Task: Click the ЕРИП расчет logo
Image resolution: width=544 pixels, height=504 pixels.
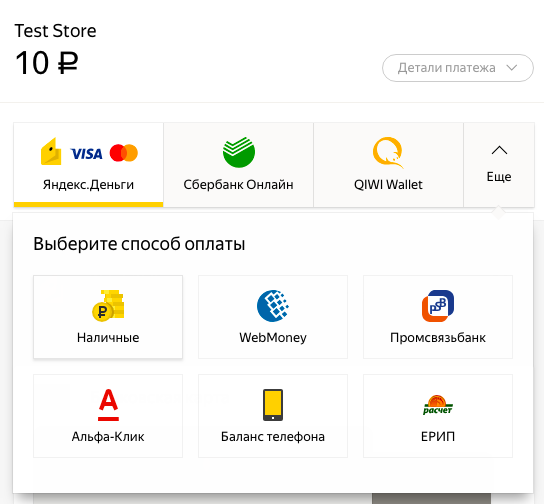Action: tap(438, 405)
